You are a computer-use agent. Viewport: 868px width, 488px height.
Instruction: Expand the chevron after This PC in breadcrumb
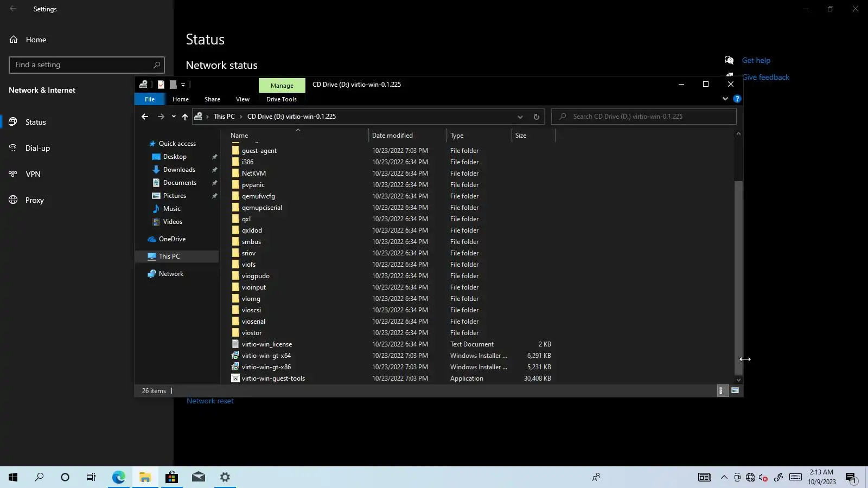click(x=241, y=117)
